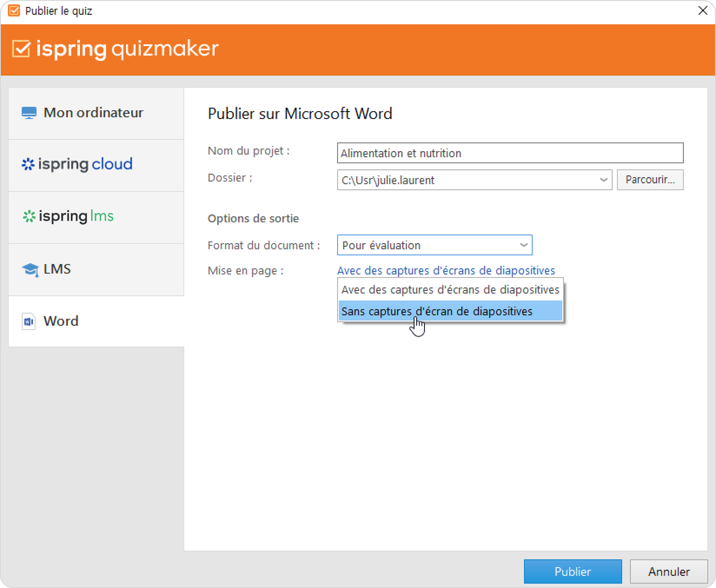The height and width of the screenshot is (588, 716).
Task: Select Avec des captures d'écrans de diapositives option
Action: point(450,290)
